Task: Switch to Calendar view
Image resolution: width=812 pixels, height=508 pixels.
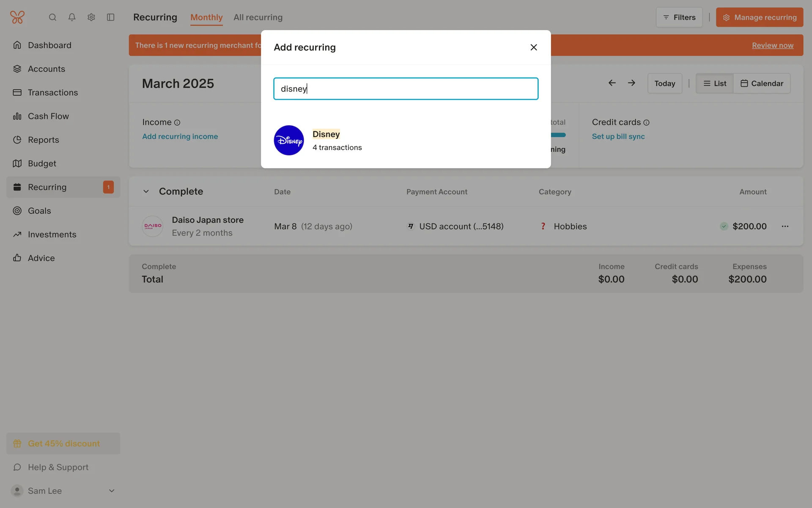Action: pos(762,83)
